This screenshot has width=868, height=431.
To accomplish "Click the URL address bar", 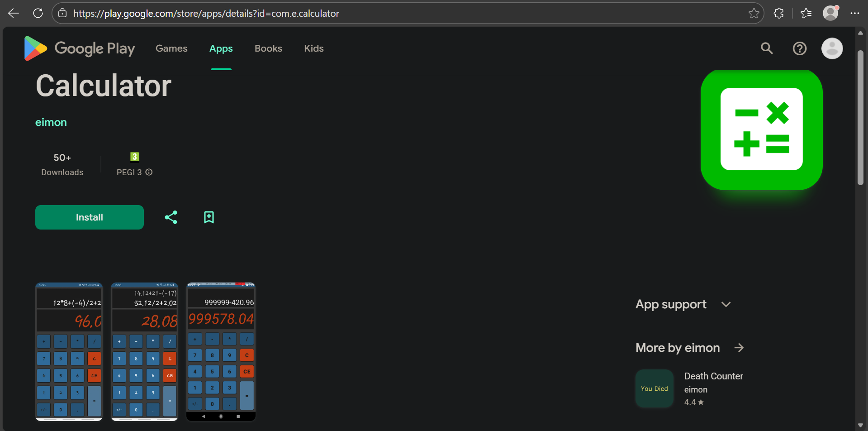I will tap(407, 14).
